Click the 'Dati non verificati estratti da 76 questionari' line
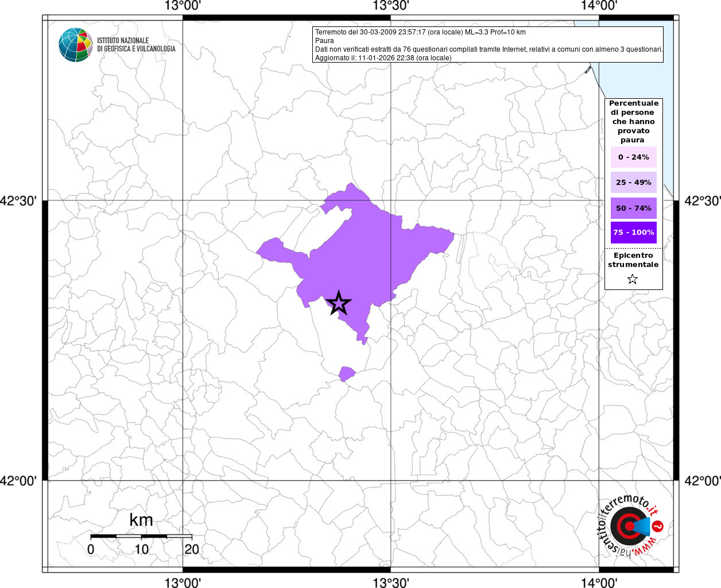The height and width of the screenshot is (588, 721). (x=489, y=49)
